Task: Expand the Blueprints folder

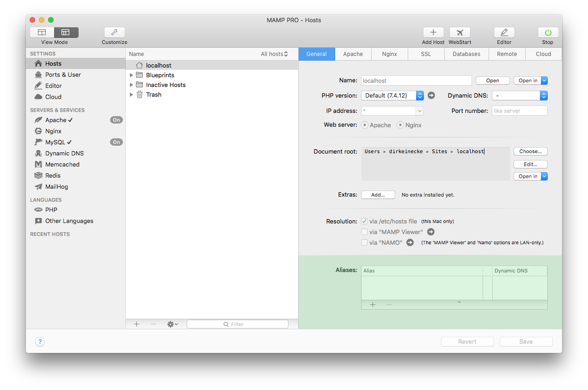Action: click(132, 74)
